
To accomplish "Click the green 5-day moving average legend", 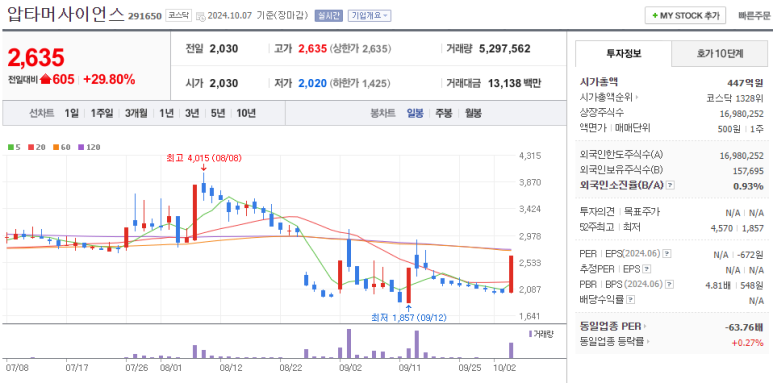I will [13, 146].
